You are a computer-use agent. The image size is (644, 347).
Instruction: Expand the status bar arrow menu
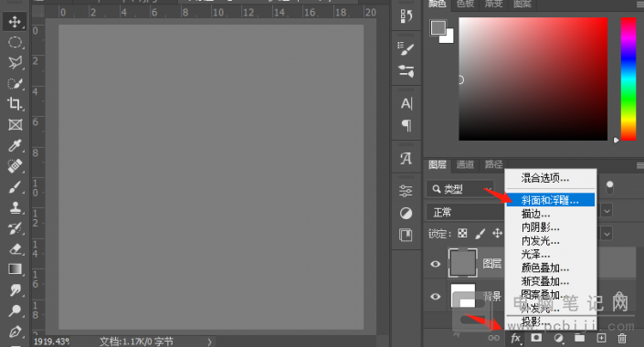[209, 342]
